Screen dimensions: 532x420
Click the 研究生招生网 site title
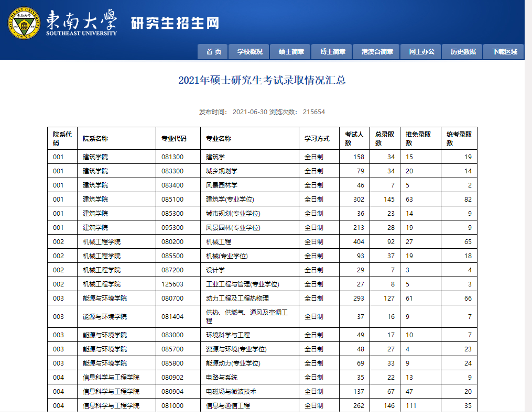175,23
